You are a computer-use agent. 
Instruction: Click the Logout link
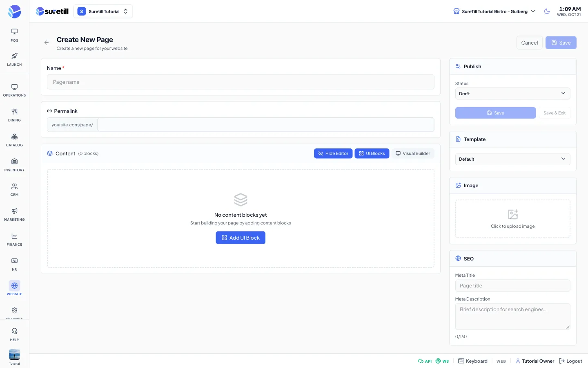click(570, 361)
